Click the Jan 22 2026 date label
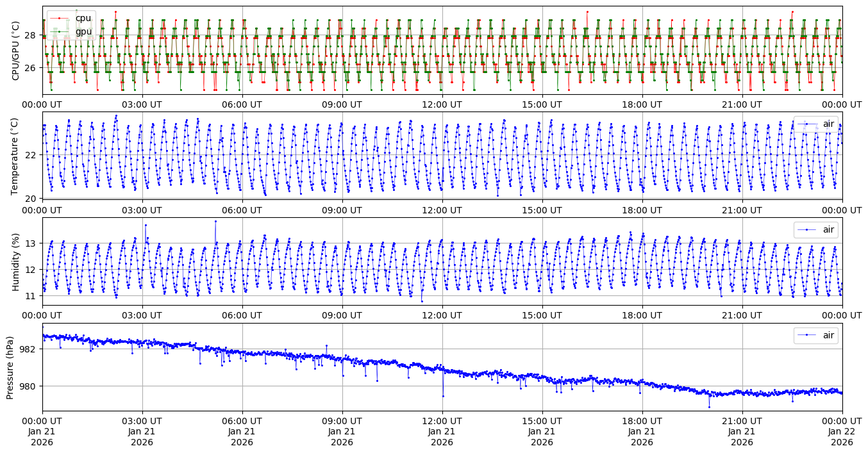 tap(842, 432)
